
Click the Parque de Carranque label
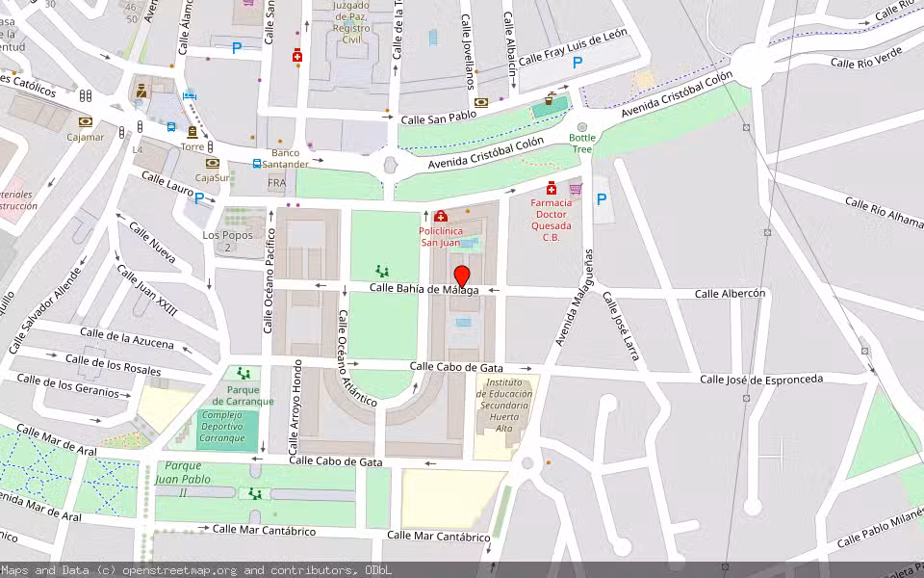click(x=243, y=395)
